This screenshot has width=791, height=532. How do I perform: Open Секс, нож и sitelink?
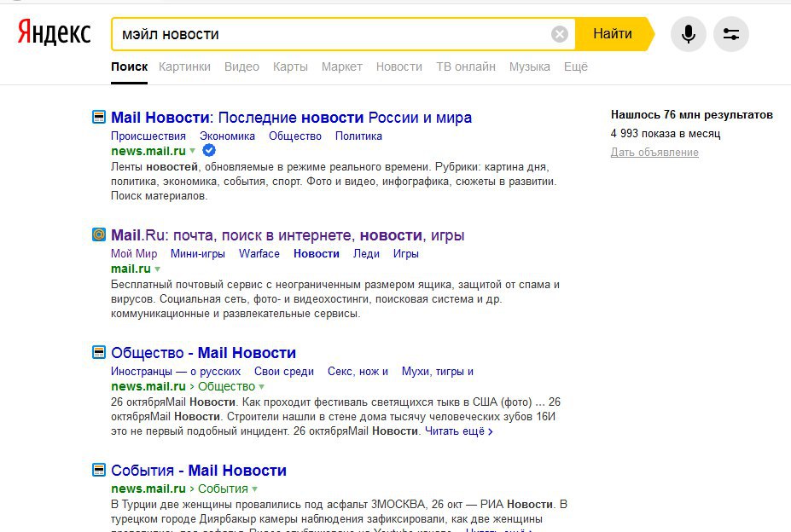358,372
